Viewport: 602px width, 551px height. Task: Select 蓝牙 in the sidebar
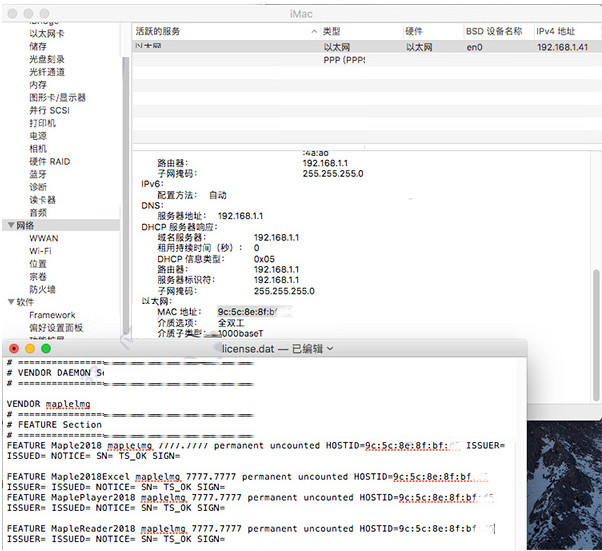pyautogui.click(x=38, y=174)
